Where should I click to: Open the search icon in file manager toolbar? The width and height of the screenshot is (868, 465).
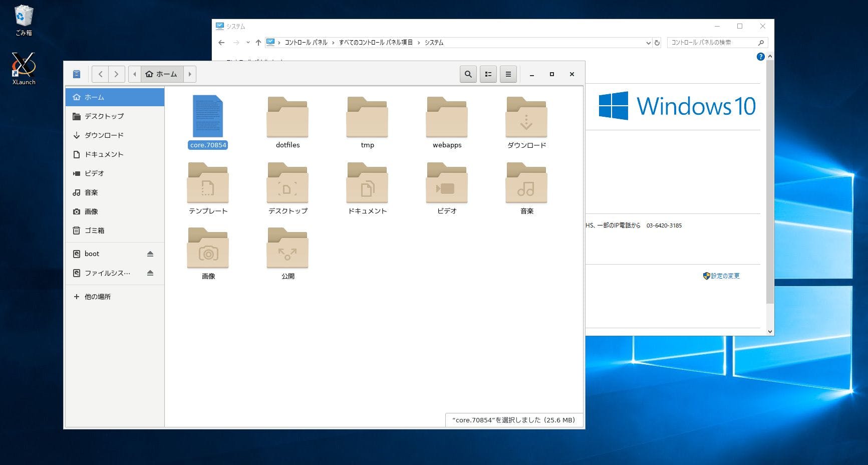click(x=468, y=74)
